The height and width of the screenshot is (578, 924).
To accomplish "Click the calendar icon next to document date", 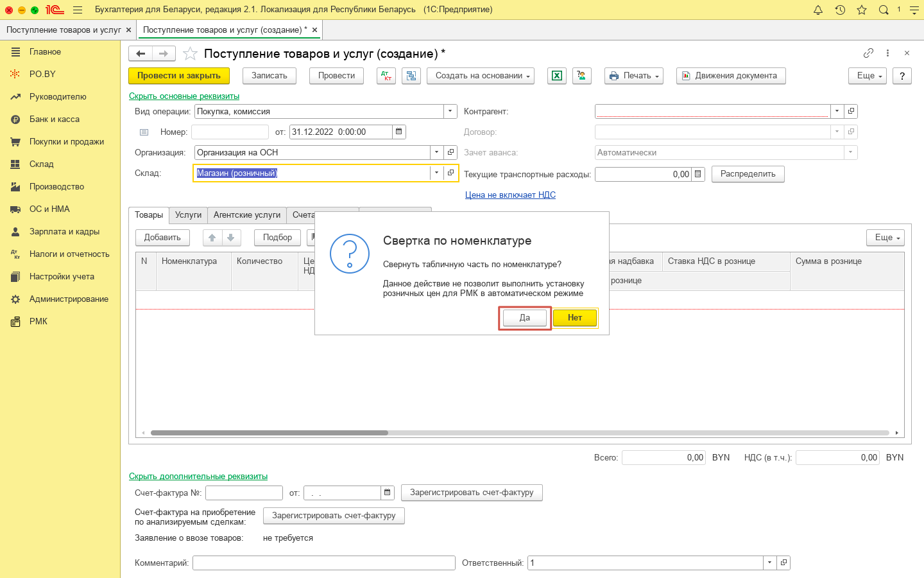I will 399,132.
